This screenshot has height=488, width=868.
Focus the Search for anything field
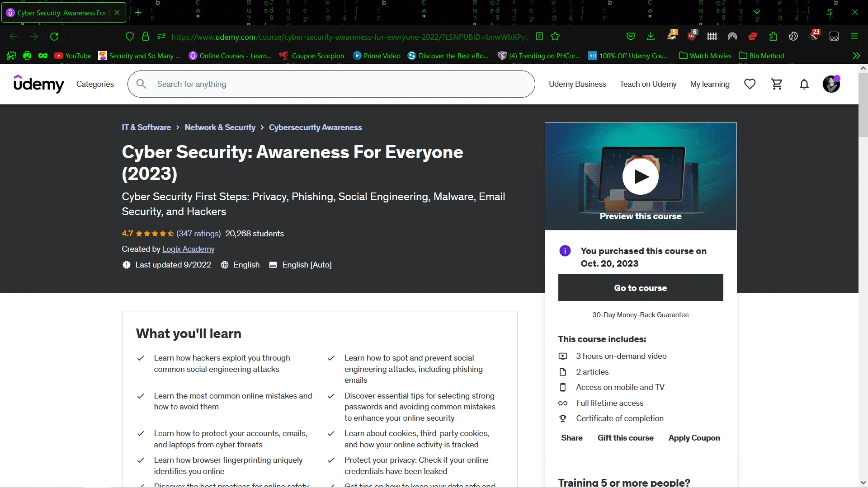click(x=331, y=84)
